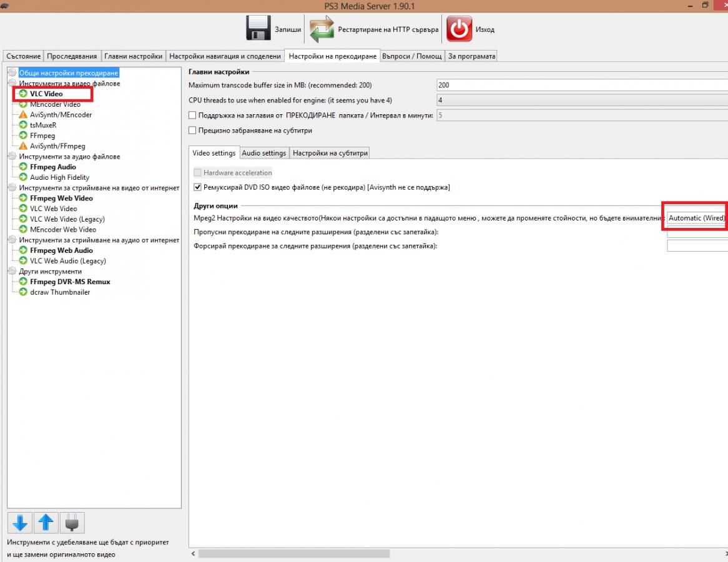Click the horizontal scrollbar thumb

click(x=294, y=554)
